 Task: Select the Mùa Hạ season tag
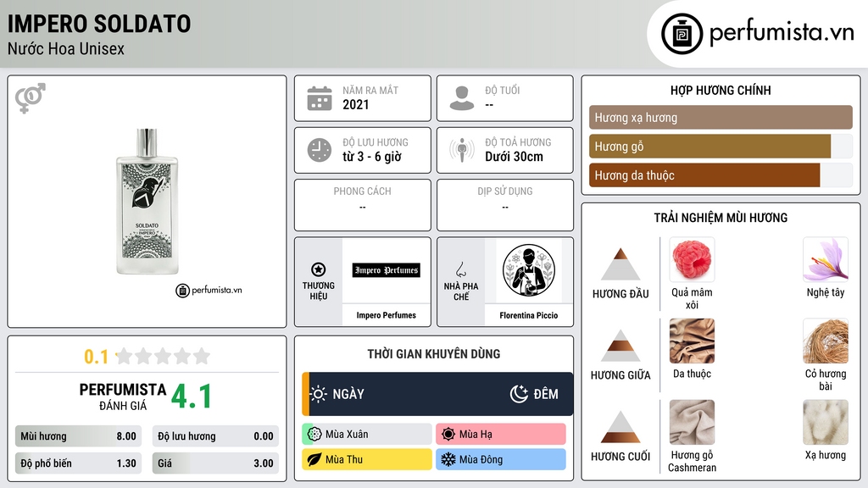click(500, 434)
